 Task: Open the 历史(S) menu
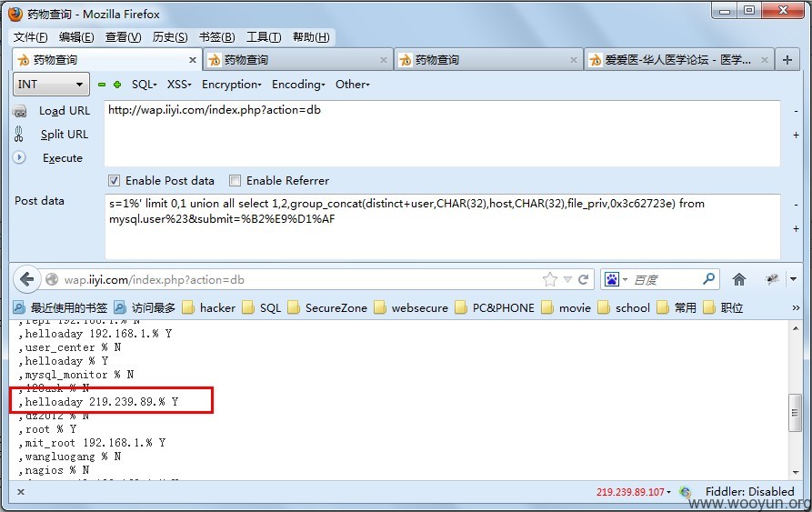170,37
